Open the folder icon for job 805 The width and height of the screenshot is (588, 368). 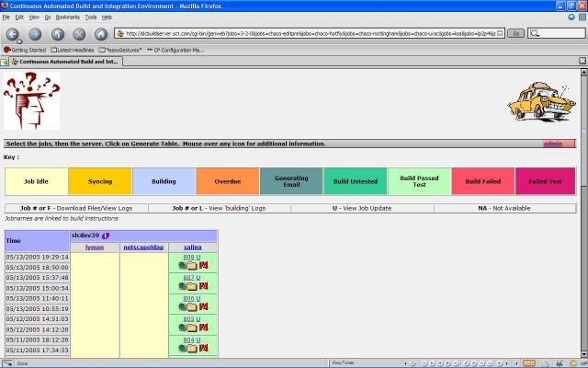tap(193, 328)
